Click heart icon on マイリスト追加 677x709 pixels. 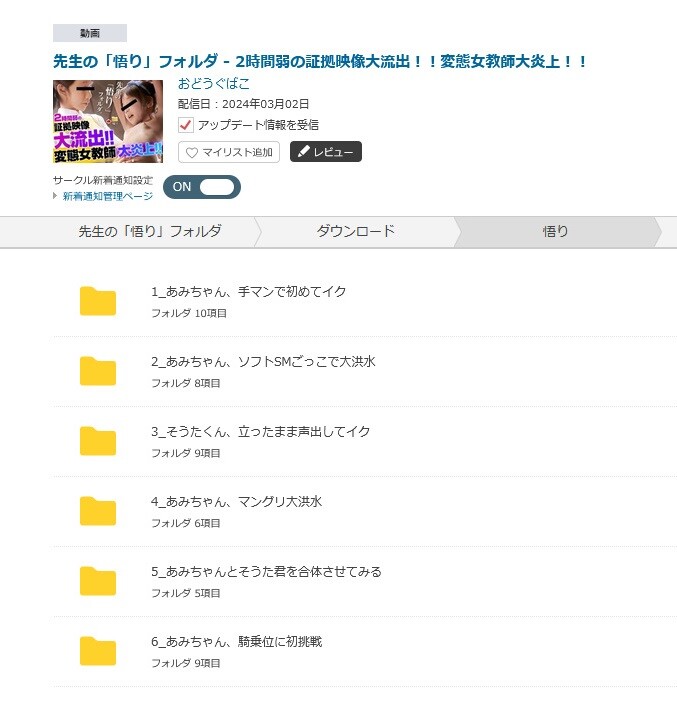tap(192, 152)
